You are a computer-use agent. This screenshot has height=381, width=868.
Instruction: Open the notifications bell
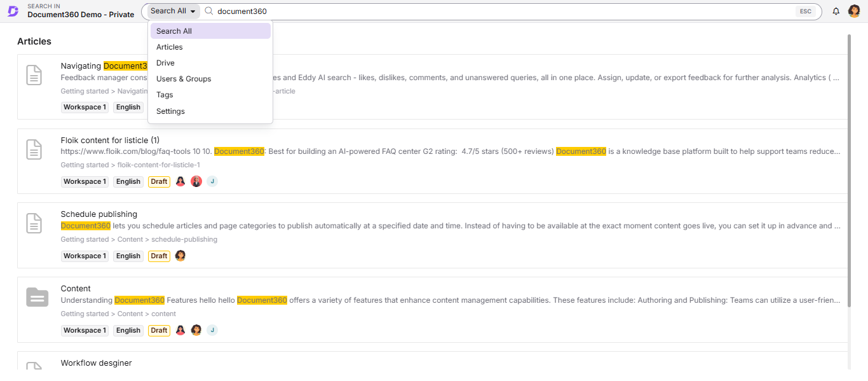[836, 11]
